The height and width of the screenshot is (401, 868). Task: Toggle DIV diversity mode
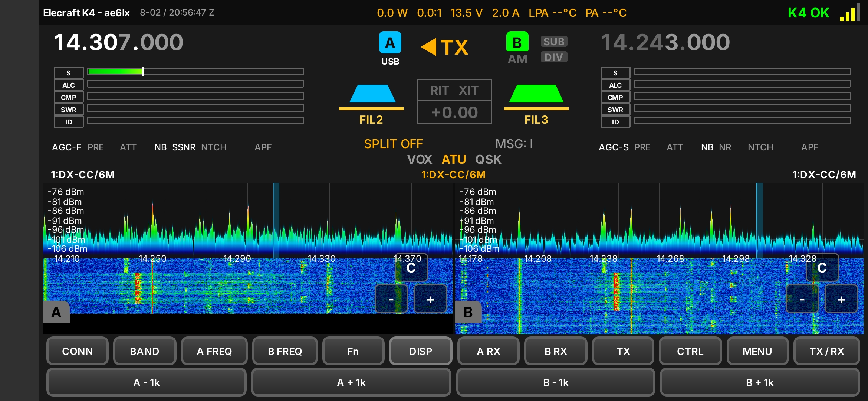(x=554, y=57)
